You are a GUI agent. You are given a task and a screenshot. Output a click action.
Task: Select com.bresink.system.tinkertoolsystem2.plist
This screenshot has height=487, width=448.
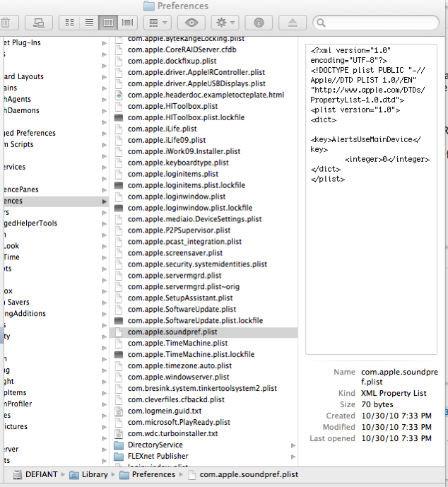202,389
